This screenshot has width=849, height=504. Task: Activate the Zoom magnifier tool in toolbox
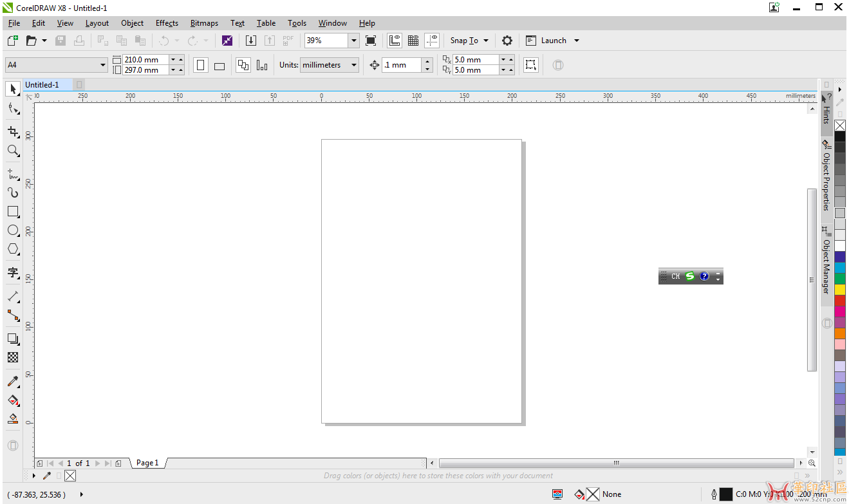tap(13, 151)
